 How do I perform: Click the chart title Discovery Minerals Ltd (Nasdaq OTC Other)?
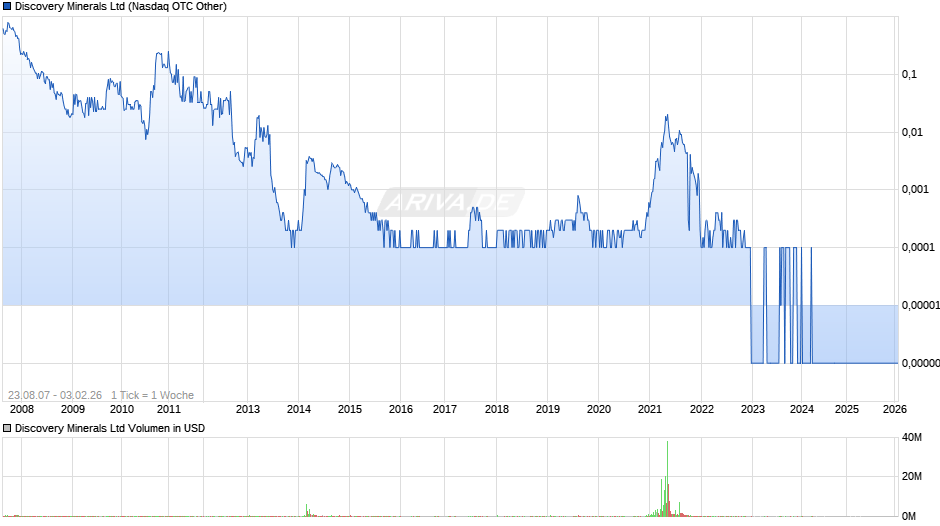(x=120, y=7)
